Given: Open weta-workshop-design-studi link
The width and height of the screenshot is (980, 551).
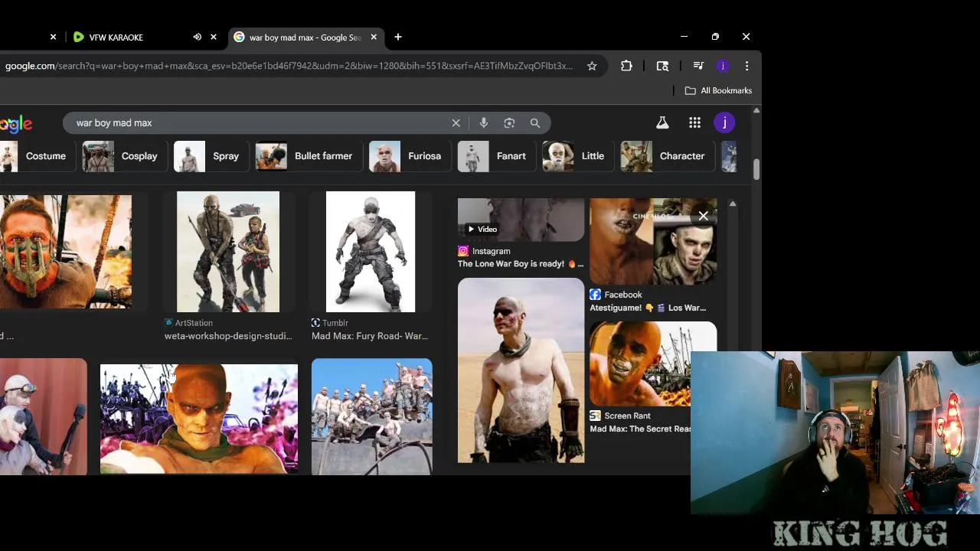Looking at the screenshot, I should pyautogui.click(x=228, y=336).
